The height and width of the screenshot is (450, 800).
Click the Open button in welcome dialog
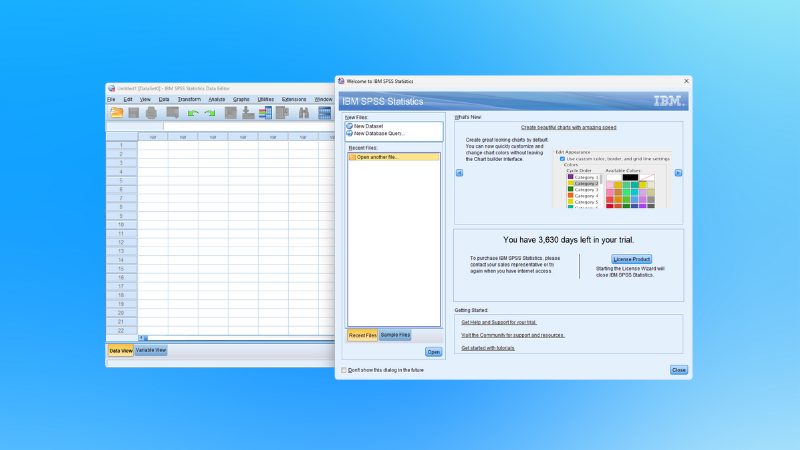434,352
